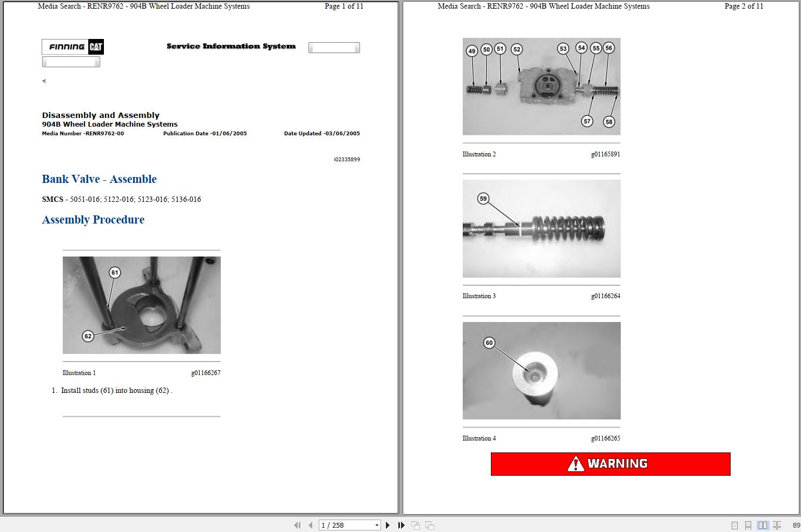
Task: Click the Illustration 4 image
Action: (x=542, y=371)
